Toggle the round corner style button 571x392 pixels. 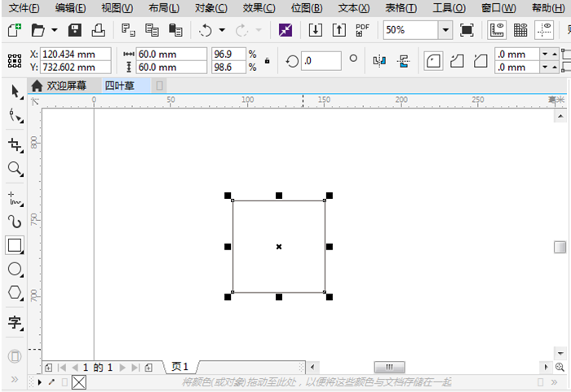[434, 60]
